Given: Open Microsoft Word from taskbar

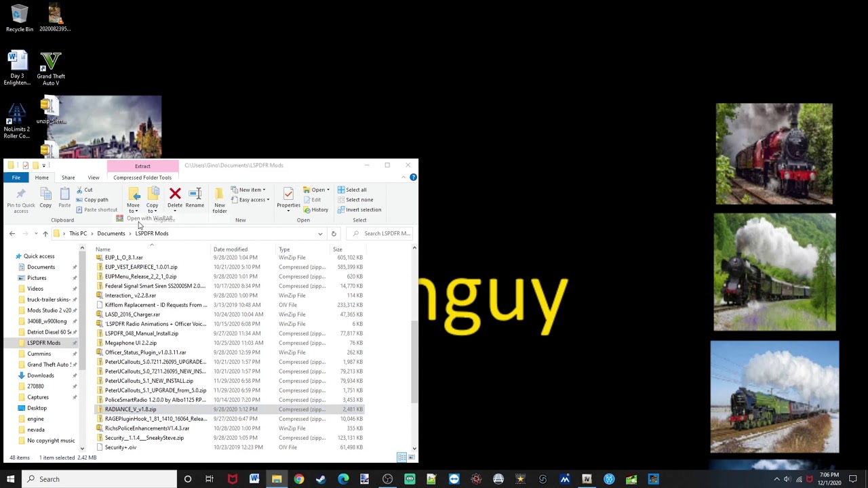Looking at the screenshot, I should coord(254,479).
